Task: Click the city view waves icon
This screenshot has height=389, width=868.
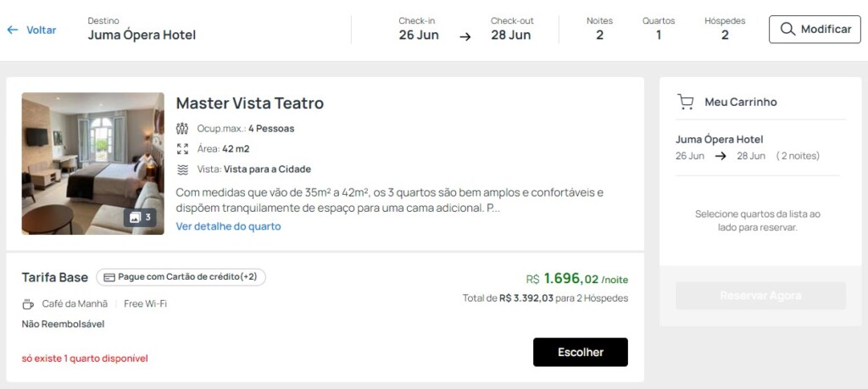Action: pos(182,169)
